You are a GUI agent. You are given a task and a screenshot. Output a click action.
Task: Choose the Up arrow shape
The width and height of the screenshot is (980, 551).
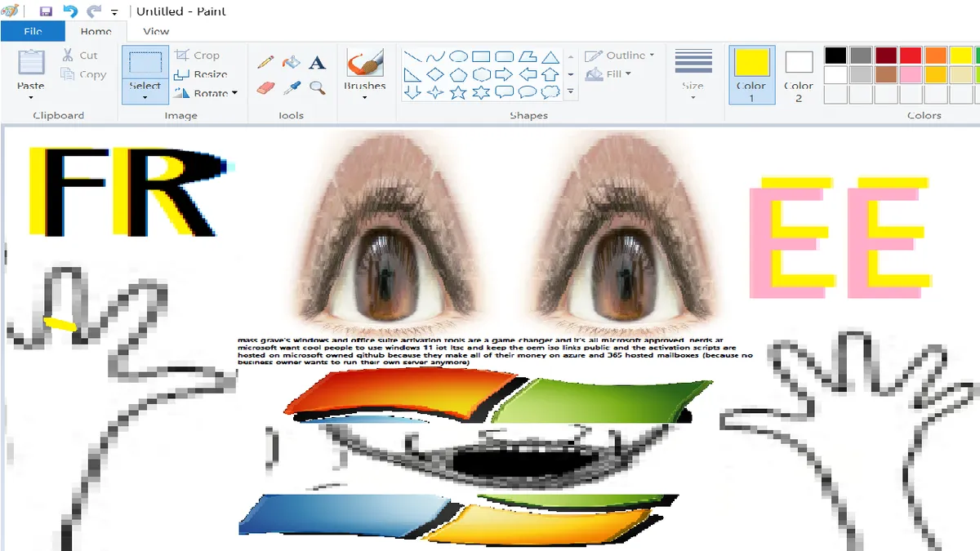550,74
